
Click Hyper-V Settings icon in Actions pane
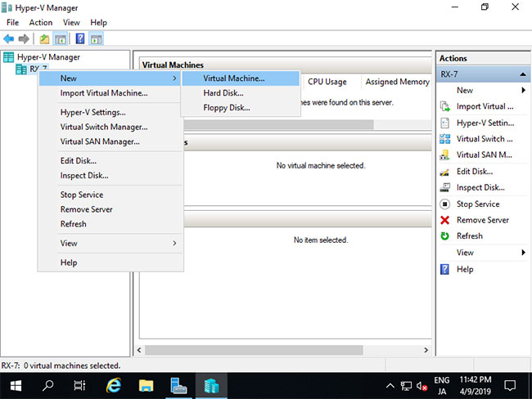coord(444,123)
